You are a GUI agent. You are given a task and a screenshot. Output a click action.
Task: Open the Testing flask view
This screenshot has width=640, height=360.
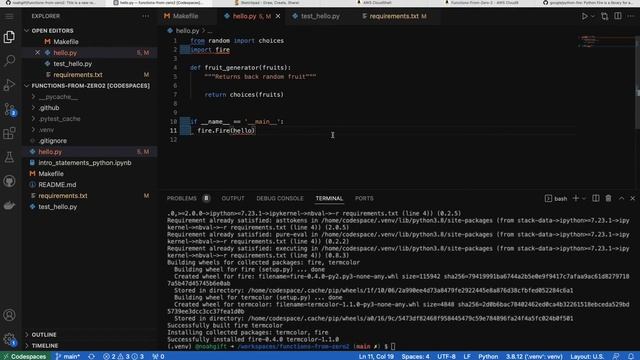coord(9,157)
